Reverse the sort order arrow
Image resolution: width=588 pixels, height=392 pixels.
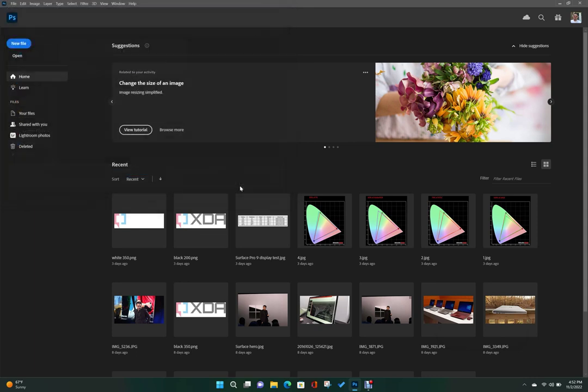point(161,179)
